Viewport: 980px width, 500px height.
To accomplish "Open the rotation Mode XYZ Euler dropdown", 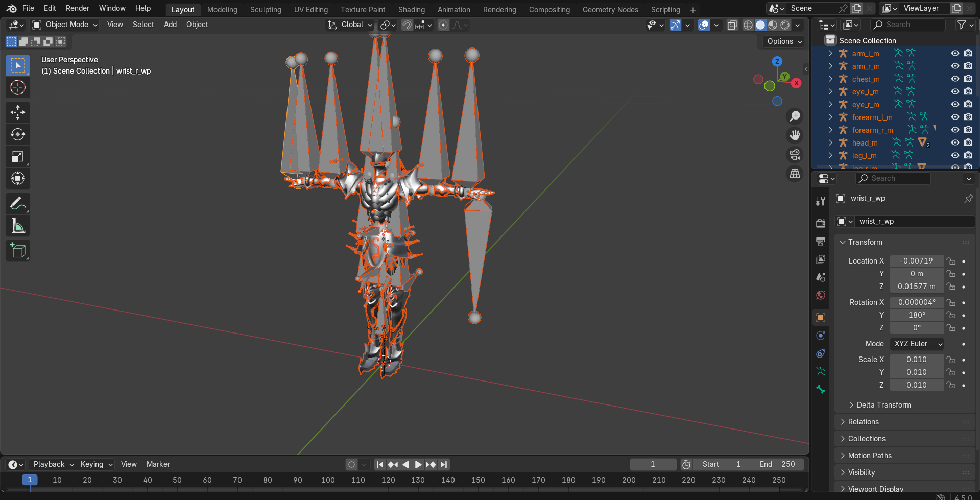I will click(917, 344).
